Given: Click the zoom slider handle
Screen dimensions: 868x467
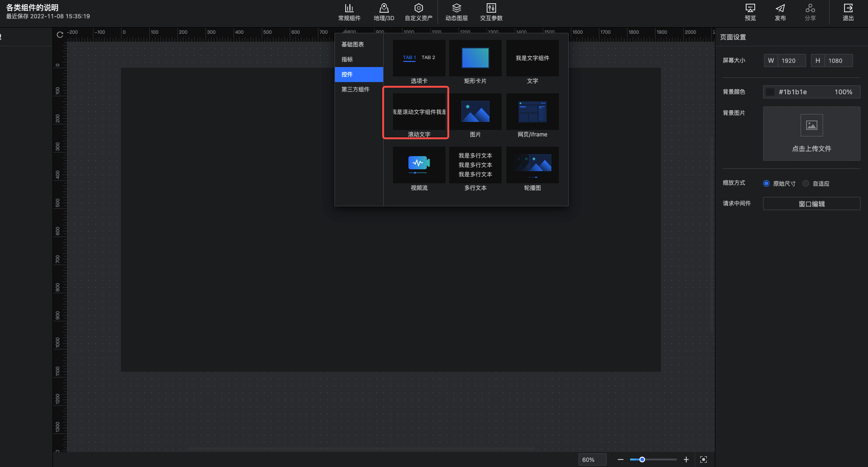Looking at the screenshot, I should tap(642, 459).
